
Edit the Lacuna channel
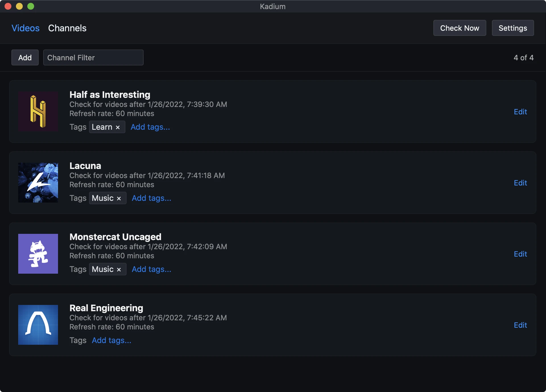[x=520, y=183]
